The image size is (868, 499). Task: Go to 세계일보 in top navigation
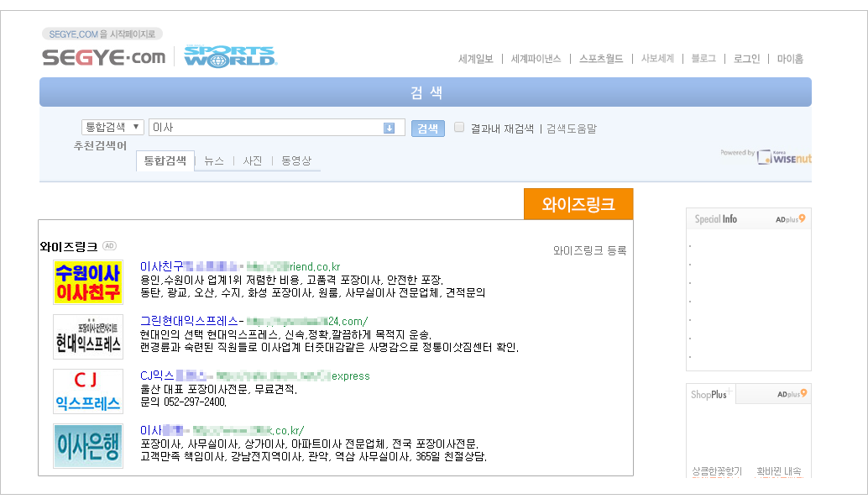(475, 59)
